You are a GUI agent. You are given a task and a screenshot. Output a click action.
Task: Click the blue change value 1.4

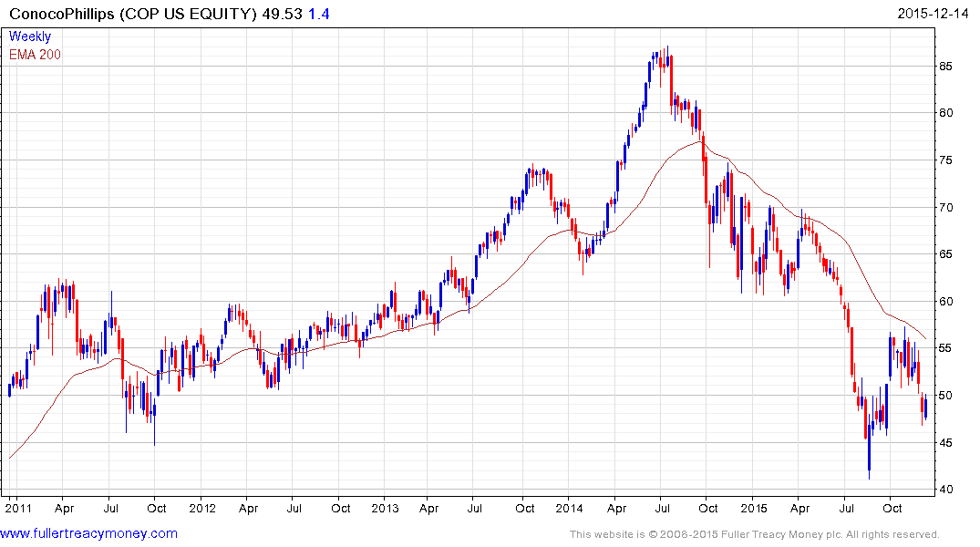coord(319,14)
